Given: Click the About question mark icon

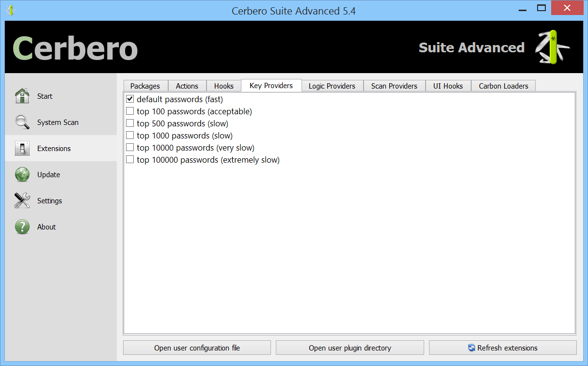Looking at the screenshot, I should point(22,227).
